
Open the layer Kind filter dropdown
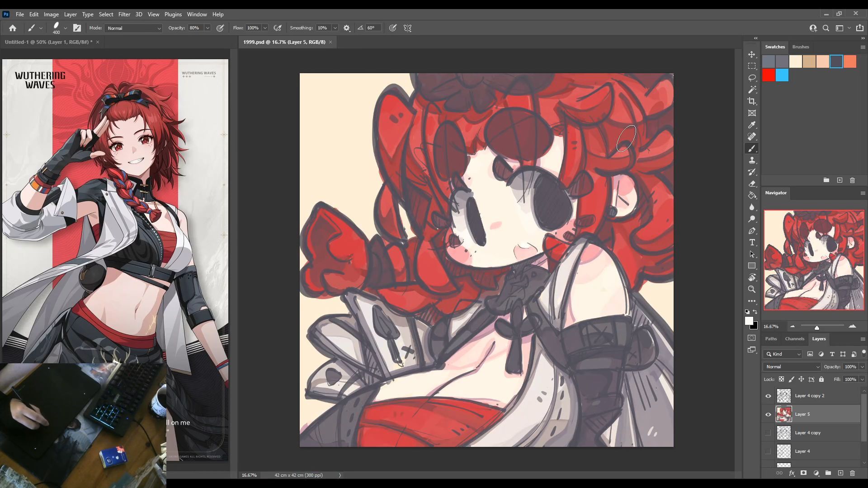coord(783,354)
